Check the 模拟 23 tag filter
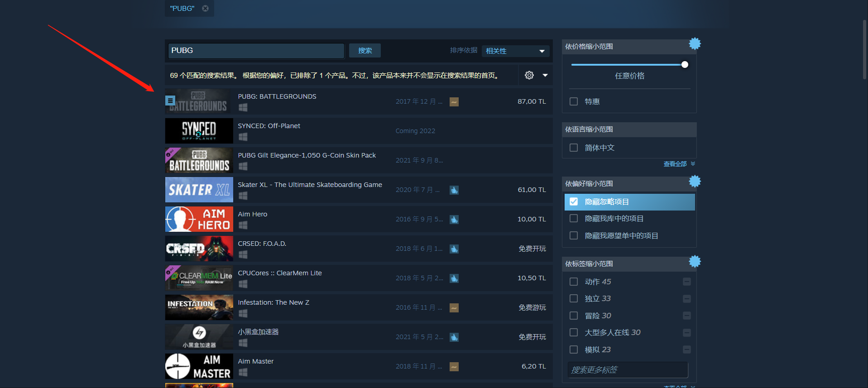Viewport: 868px width, 388px height. tap(574, 350)
